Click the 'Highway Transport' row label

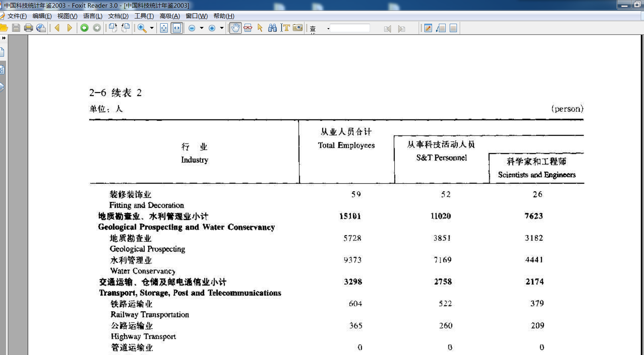pyautogui.click(x=143, y=337)
